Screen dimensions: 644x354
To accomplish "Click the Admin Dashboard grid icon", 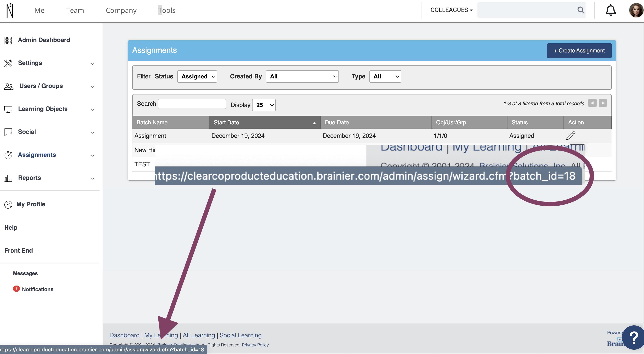I will click(8, 40).
